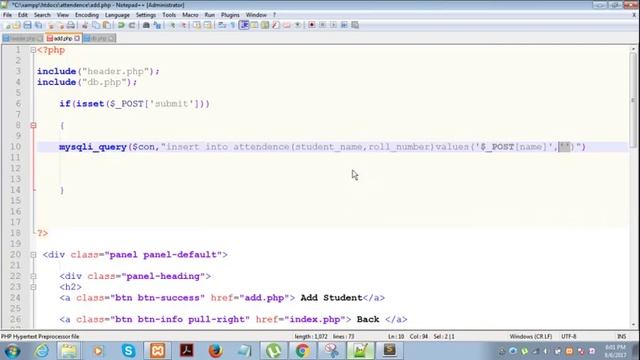Collapse the php block at line 1
Viewport: 640px width, 360px height.
(x=33, y=50)
